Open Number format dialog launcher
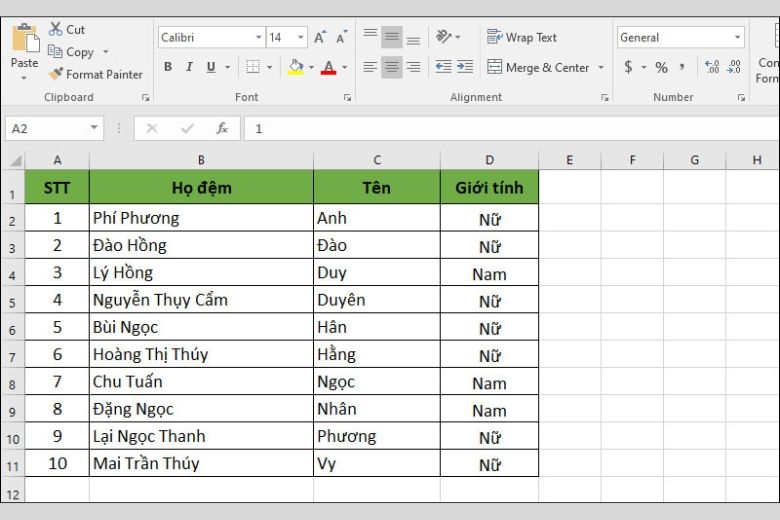Image resolution: width=780 pixels, height=520 pixels. point(741,98)
